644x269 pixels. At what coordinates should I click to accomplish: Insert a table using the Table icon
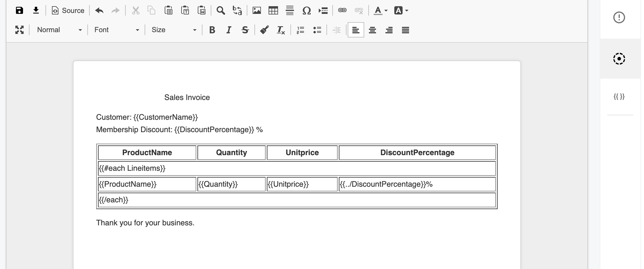(x=273, y=11)
